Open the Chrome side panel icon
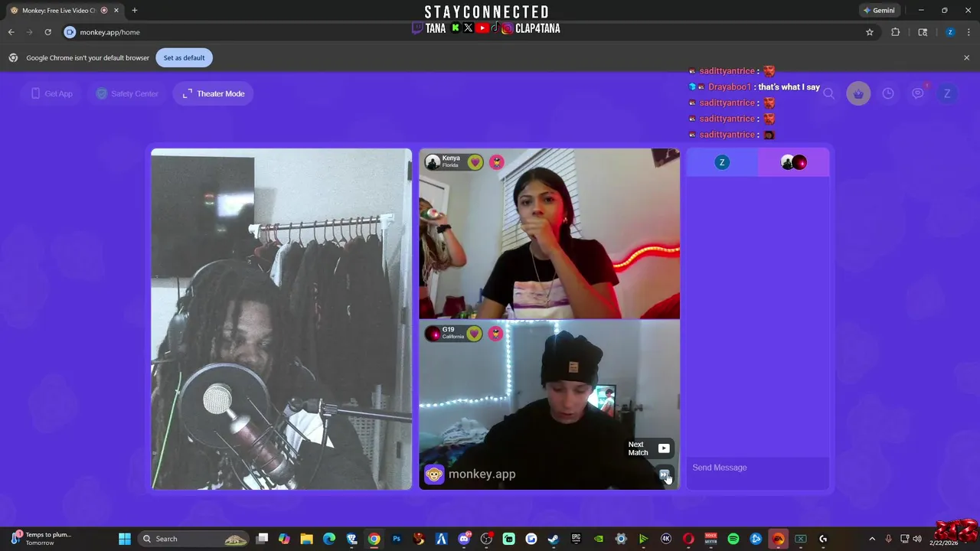 pos(923,32)
